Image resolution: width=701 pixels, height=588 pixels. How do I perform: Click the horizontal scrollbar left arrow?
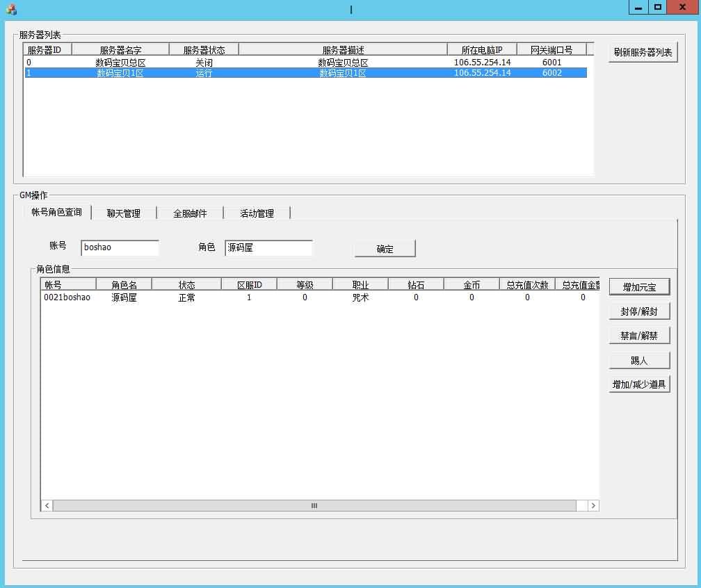47,506
